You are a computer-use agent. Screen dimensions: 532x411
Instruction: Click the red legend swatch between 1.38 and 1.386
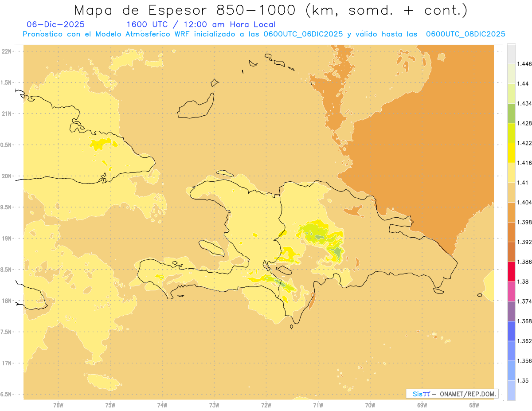pyautogui.click(x=511, y=271)
